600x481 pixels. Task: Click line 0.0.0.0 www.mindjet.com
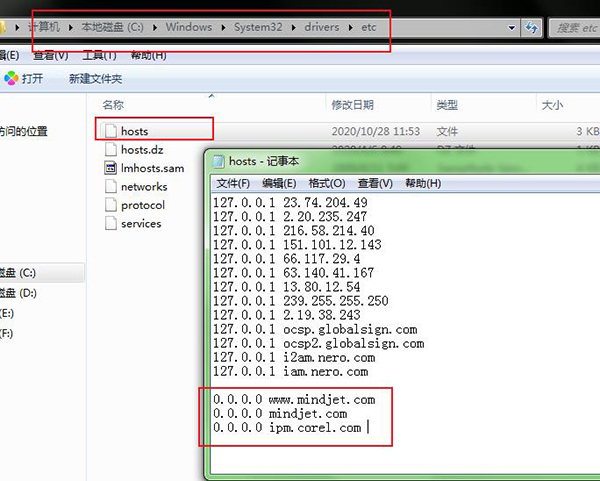click(x=294, y=400)
